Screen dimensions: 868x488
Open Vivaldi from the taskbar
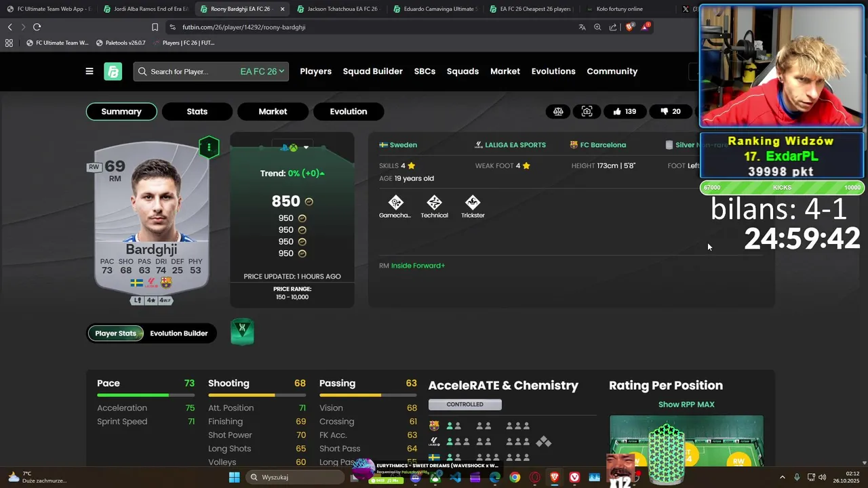574,477
